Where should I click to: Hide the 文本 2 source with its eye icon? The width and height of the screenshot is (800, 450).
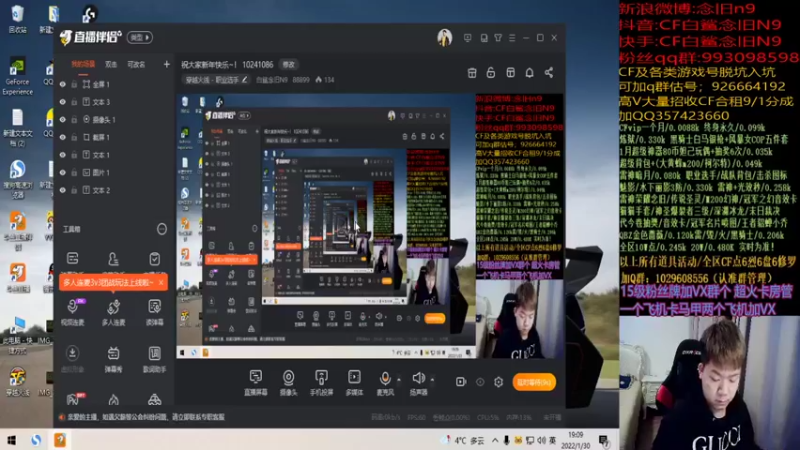pyautogui.click(x=63, y=190)
